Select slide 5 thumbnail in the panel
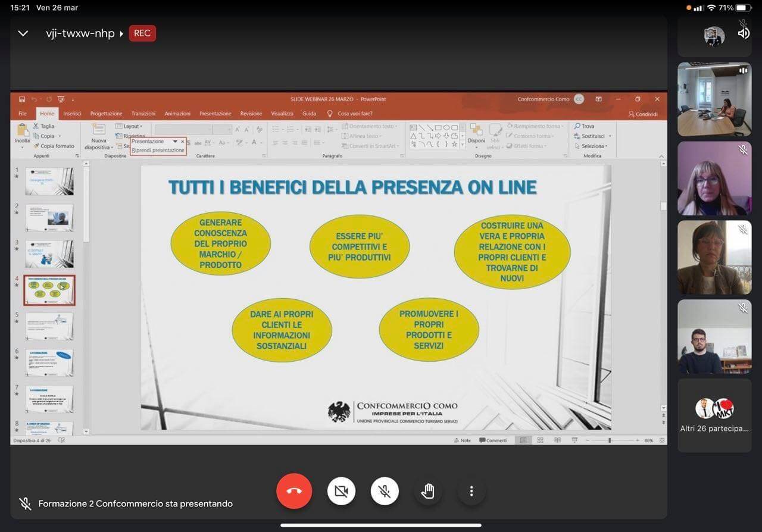This screenshot has width=762, height=532. point(49,327)
